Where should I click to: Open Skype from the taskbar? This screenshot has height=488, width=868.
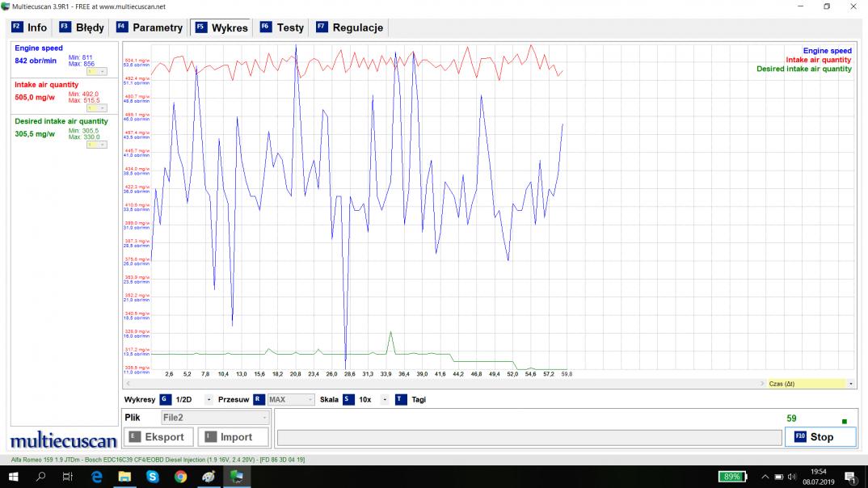pos(153,477)
